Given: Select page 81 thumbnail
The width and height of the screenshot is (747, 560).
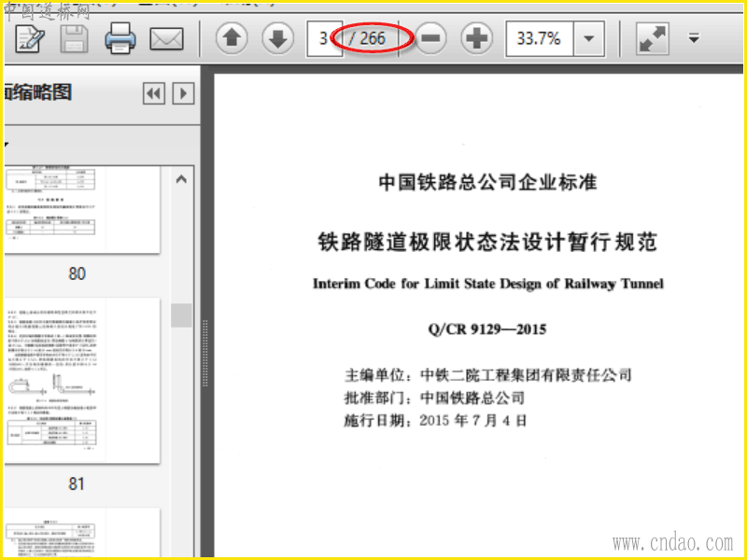Looking at the screenshot, I should click(x=82, y=381).
